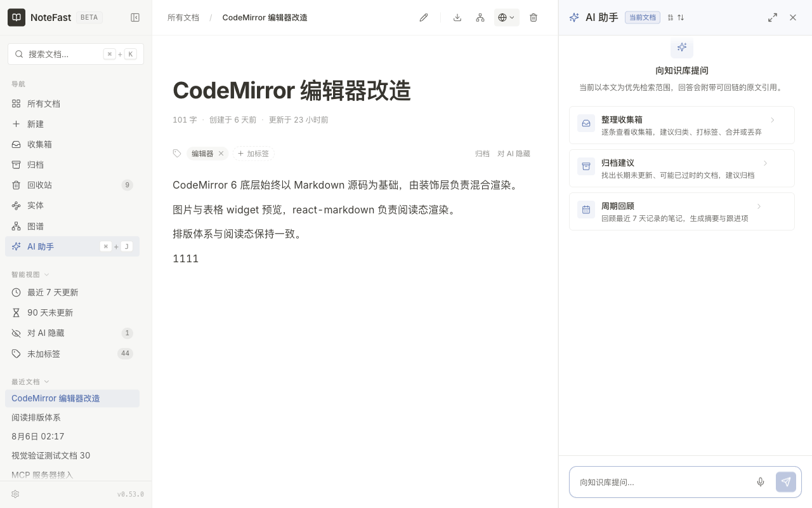Toggle the 当前文档 scope badge
Image resolution: width=812 pixels, height=508 pixels.
[x=643, y=18]
